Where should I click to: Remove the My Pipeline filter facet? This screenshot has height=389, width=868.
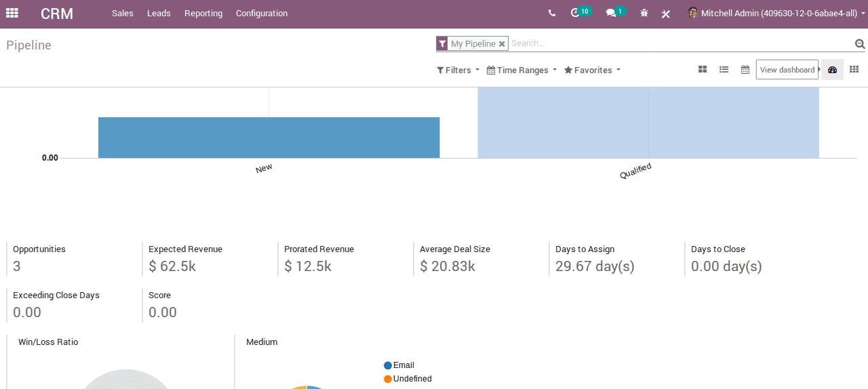[502, 44]
